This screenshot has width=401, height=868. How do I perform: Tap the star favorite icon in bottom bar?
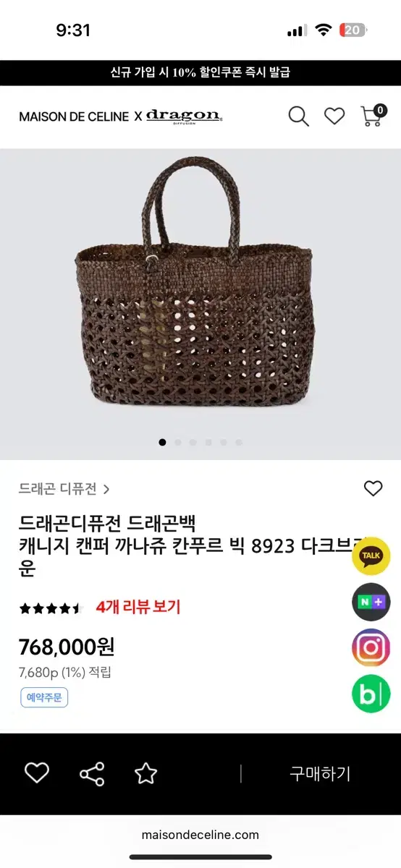[145, 773]
